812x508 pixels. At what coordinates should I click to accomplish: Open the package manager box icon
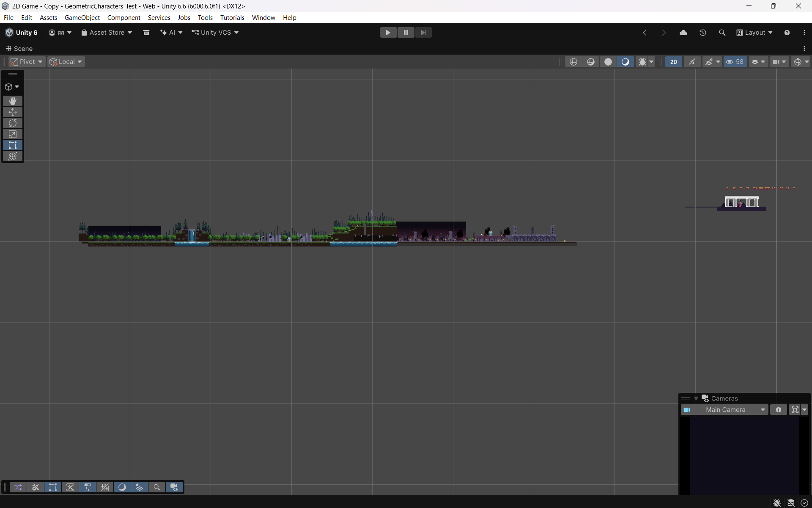[x=146, y=33]
